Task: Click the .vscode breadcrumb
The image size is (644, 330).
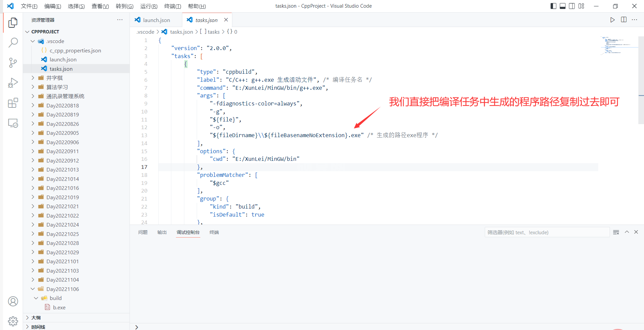Action: pyautogui.click(x=146, y=32)
